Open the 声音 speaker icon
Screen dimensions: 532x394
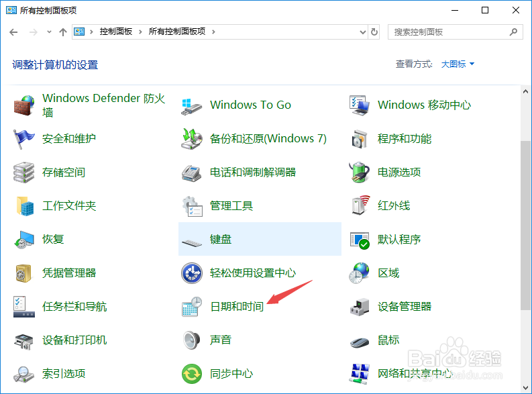[192, 340]
